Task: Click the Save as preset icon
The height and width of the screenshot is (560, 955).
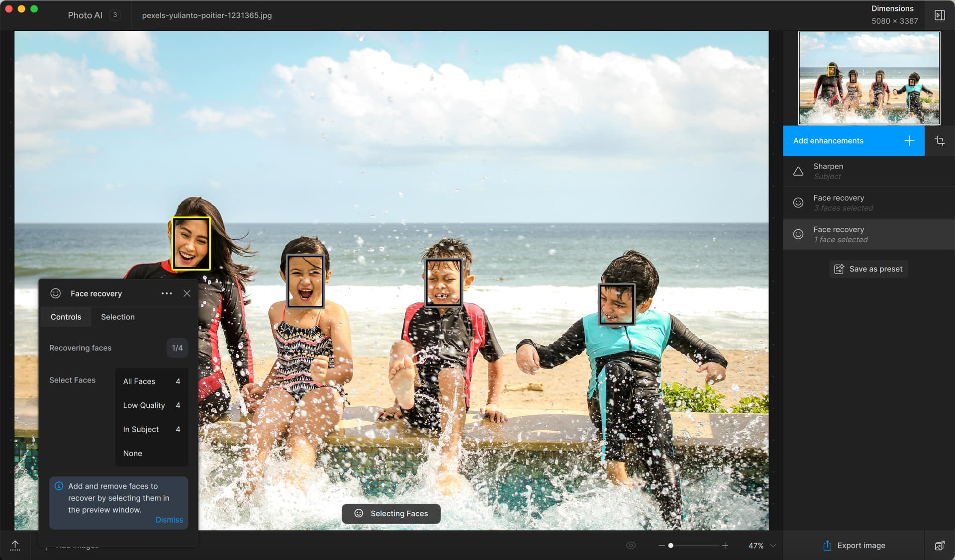Action: (839, 269)
